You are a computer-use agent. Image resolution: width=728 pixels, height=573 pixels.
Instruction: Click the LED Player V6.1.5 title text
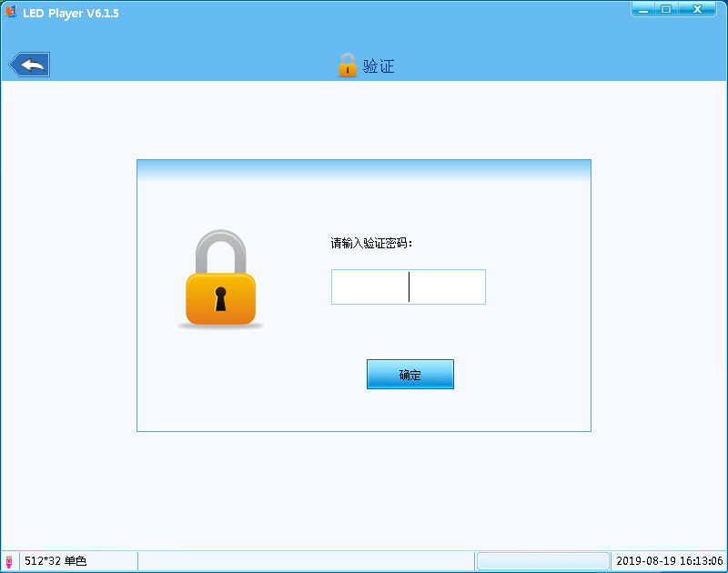(x=71, y=13)
